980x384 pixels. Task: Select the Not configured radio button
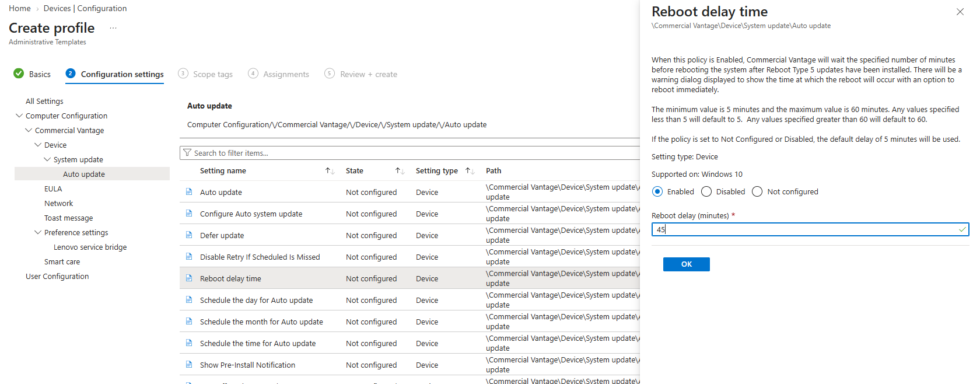click(x=757, y=191)
